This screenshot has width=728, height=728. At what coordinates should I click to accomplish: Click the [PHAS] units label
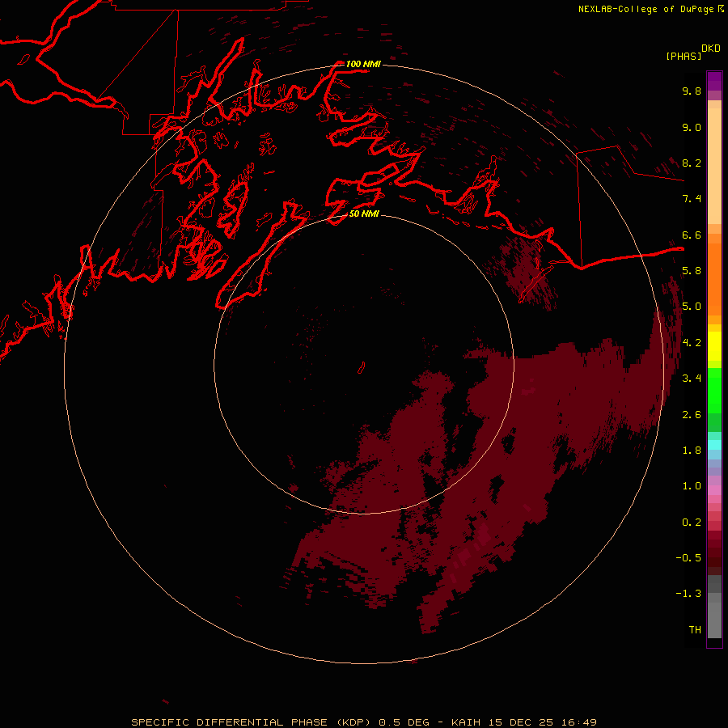pos(684,56)
